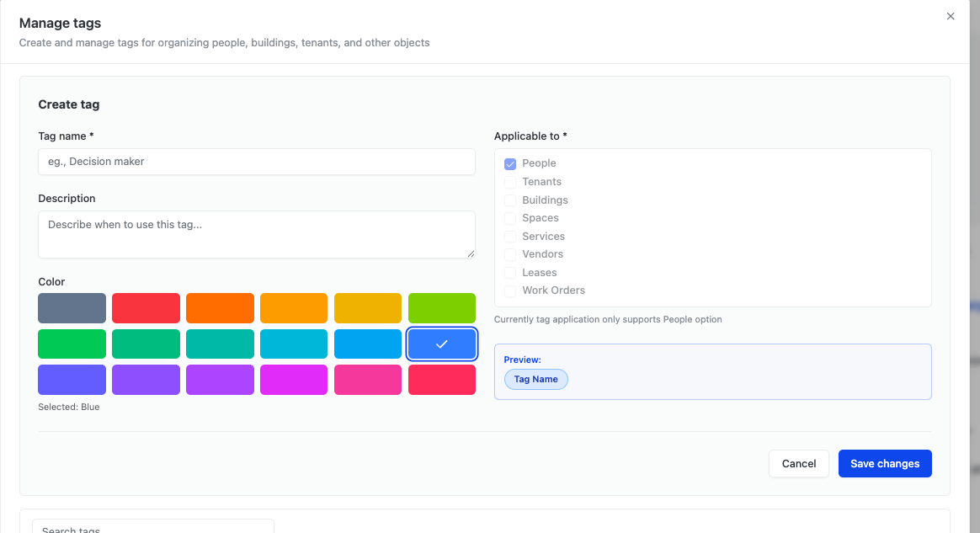The width and height of the screenshot is (980, 533).
Task: Enable the Buildings checkbox
Action: point(510,200)
